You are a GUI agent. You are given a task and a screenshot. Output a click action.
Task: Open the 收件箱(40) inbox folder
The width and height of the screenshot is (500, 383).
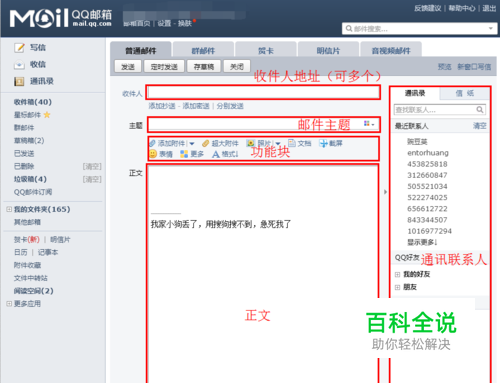coord(33,102)
